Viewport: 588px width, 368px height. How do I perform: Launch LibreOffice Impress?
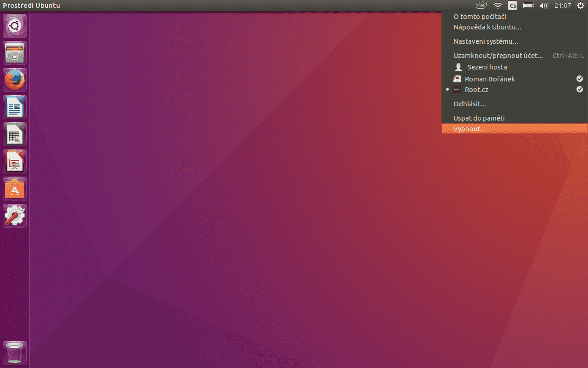(x=14, y=161)
